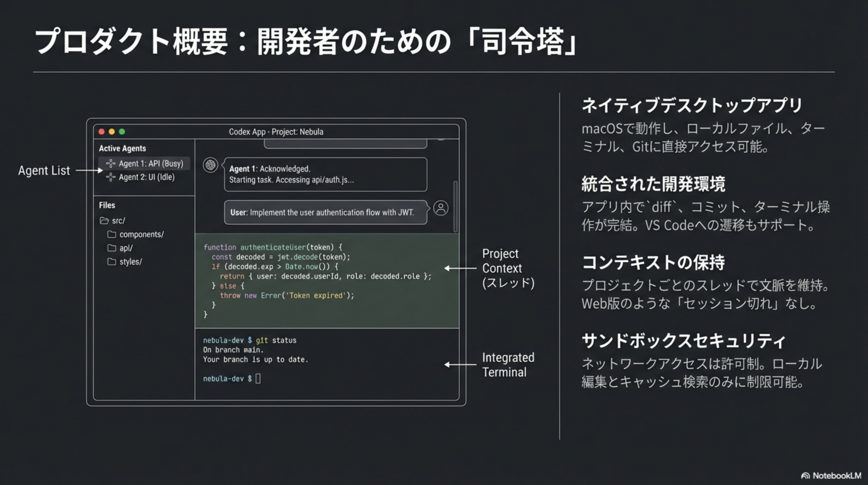This screenshot has width=868, height=485.
Task: Click the user profile avatar icon
Action: (441, 208)
